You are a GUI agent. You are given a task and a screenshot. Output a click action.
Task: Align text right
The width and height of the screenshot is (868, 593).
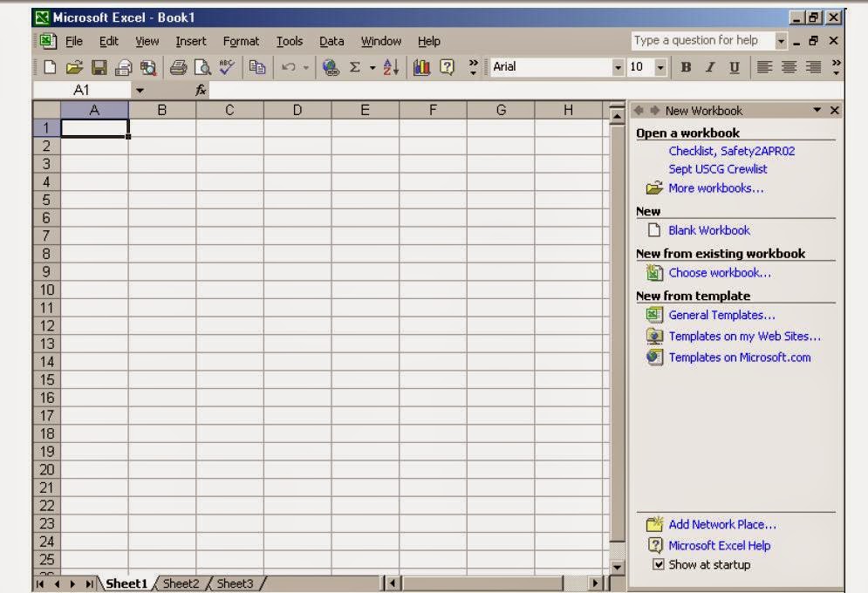[813, 67]
